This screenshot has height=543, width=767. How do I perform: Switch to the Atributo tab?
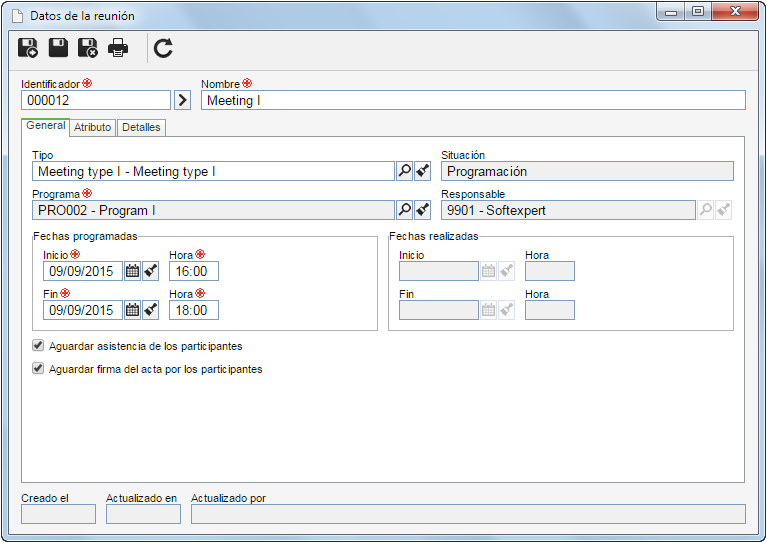(x=92, y=127)
